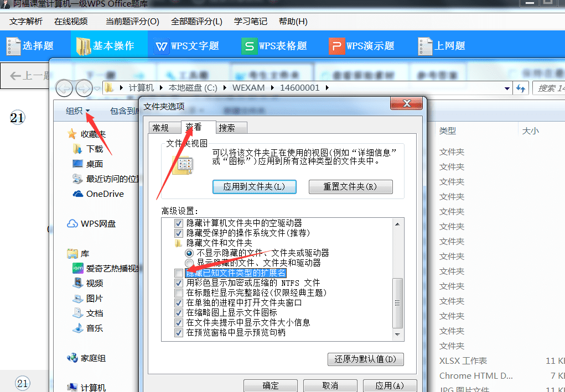Viewport: 565px width, 392px height.
Task: Open the WPS文字题 section with the W icon
Action: pos(161,46)
